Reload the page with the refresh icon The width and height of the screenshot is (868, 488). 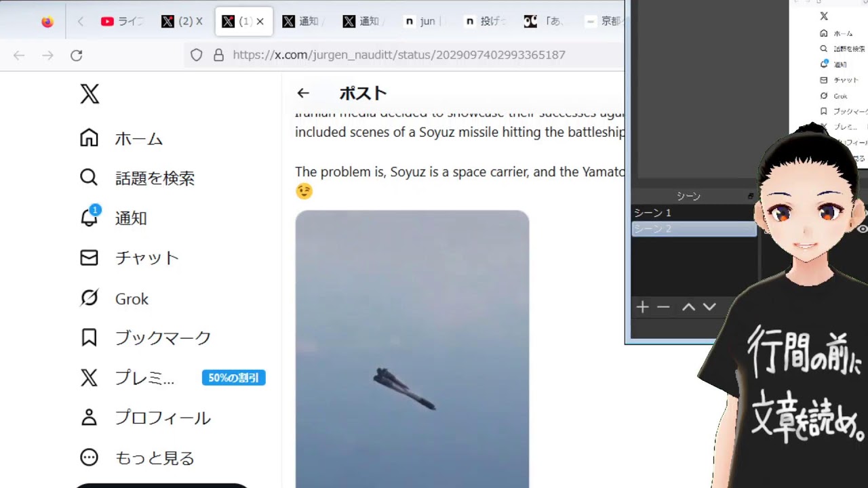click(77, 56)
